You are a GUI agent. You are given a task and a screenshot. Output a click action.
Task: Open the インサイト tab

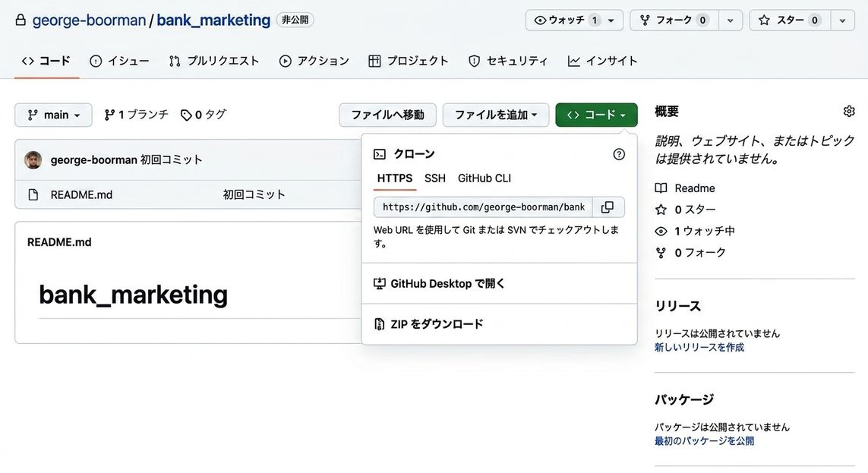(x=603, y=61)
